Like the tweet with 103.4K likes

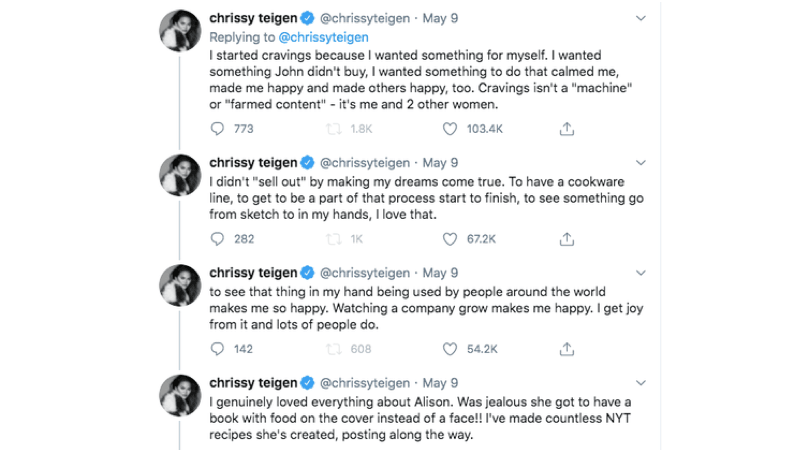pyautogui.click(x=450, y=129)
